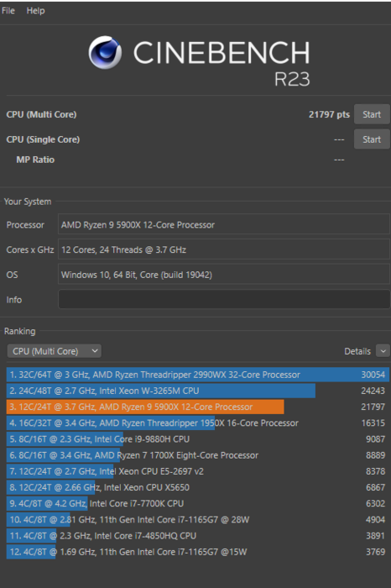Screen dimensions: 391x588
Task: Click the 3769 score value
Action: point(375,552)
